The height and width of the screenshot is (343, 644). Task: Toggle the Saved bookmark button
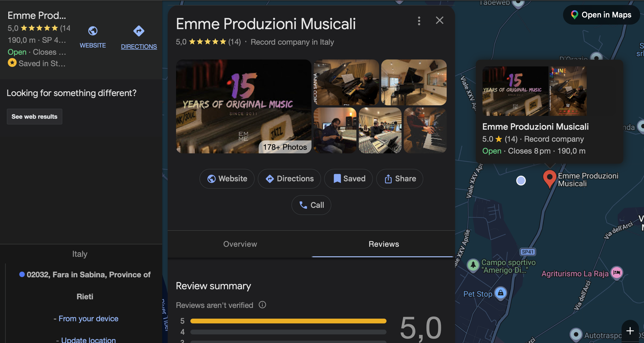click(x=349, y=178)
